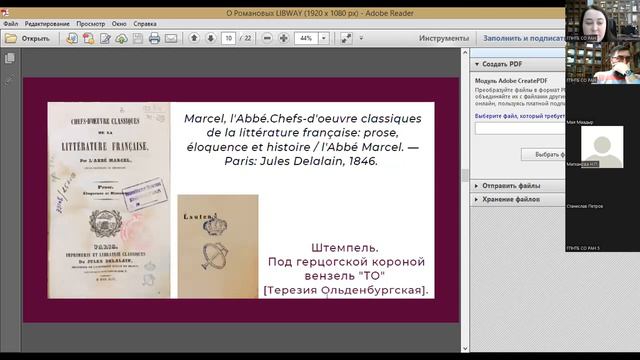The height and width of the screenshot is (360, 640).
Task: Open the attachments panel icon in sidebar
Action: tap(10, 79)
